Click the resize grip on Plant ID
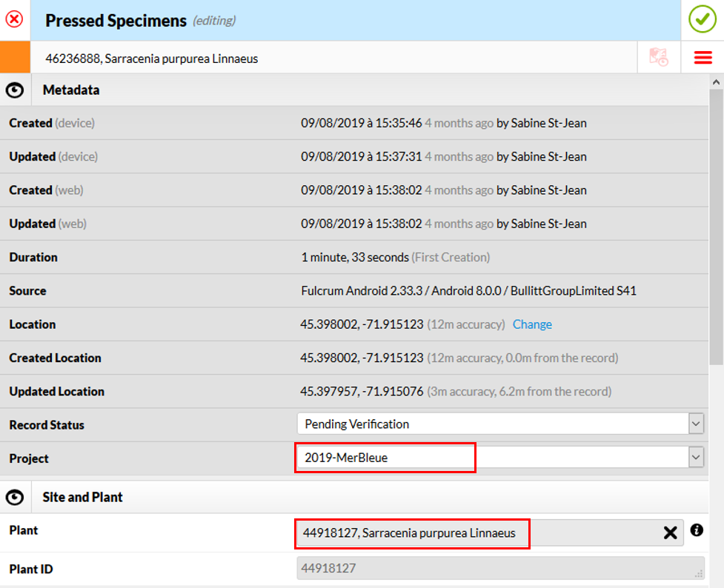Screen dimensions: 724x588 point(700,574)
